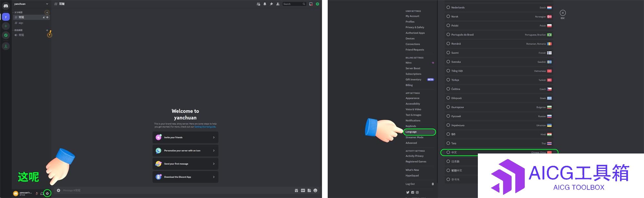
Task: Open the Language settings page
Action: pos(419,132)
